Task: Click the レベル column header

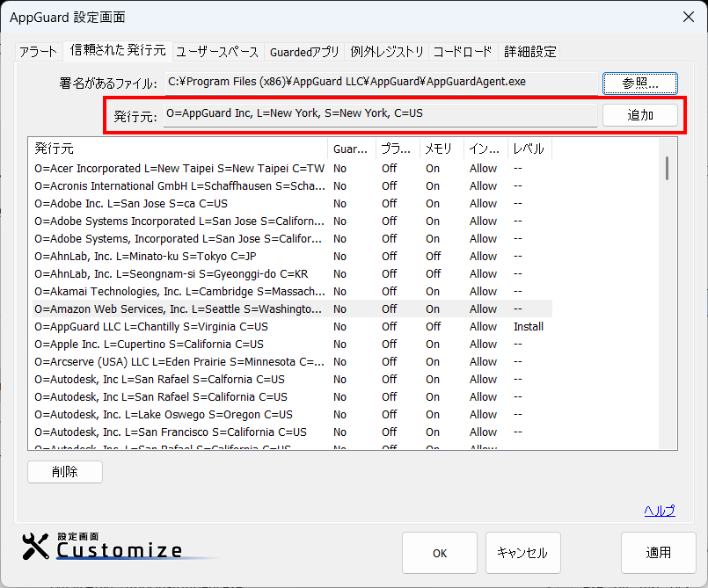Action: 529,149
